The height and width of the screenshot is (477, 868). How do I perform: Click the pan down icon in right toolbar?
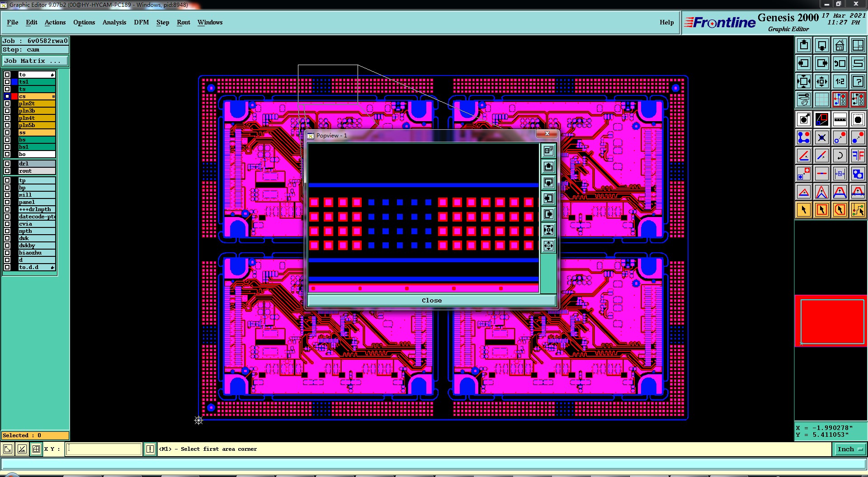point(822,45)
